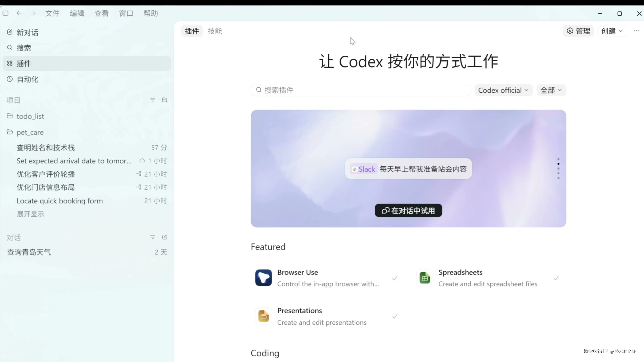Toggle the Presentations installed checkmark
644x362 pixels.
point(395,316)
